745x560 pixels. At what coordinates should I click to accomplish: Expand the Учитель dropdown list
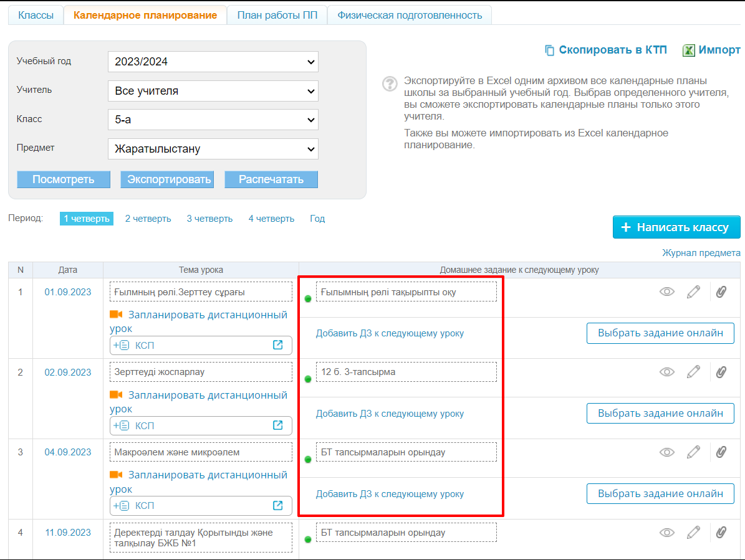pos(213,91)
